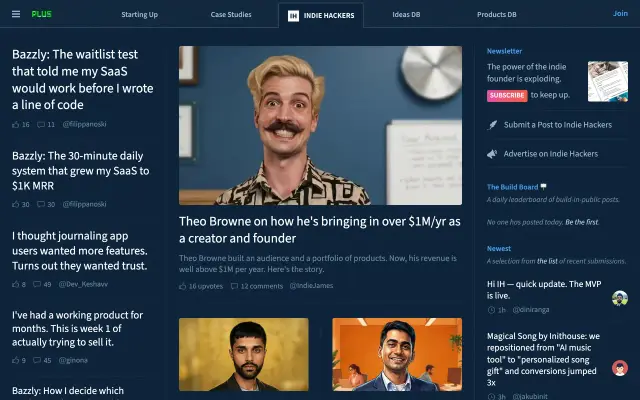Click clock icon under MVP is live post
Viewport: 640px width, 400px height.
[x=491, y=310]
